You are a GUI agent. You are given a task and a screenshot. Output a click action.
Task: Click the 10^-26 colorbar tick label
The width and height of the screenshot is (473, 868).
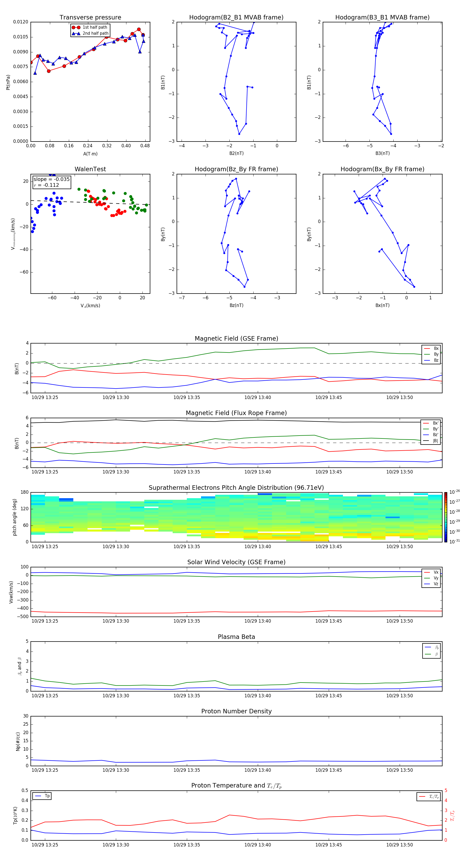click(455, 492)
